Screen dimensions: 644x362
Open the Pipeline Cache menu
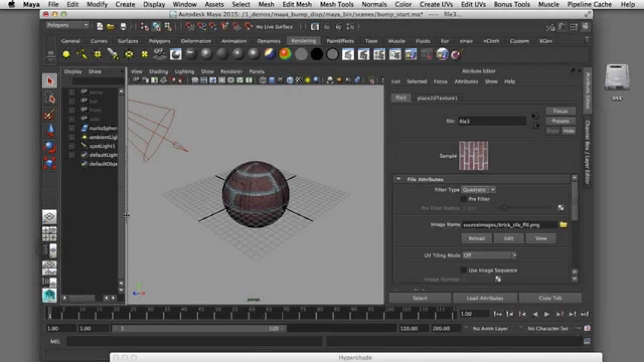click(589, 5)
